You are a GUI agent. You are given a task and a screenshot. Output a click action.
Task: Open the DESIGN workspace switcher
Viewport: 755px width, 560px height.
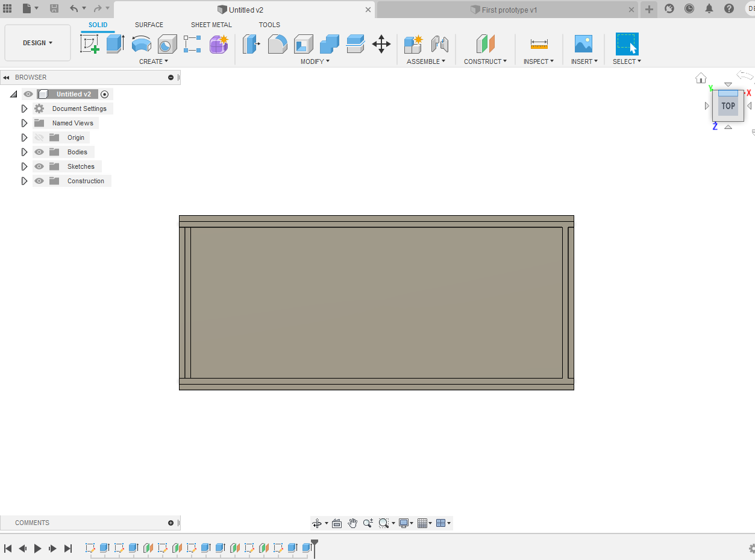click(x=37, y=43)
